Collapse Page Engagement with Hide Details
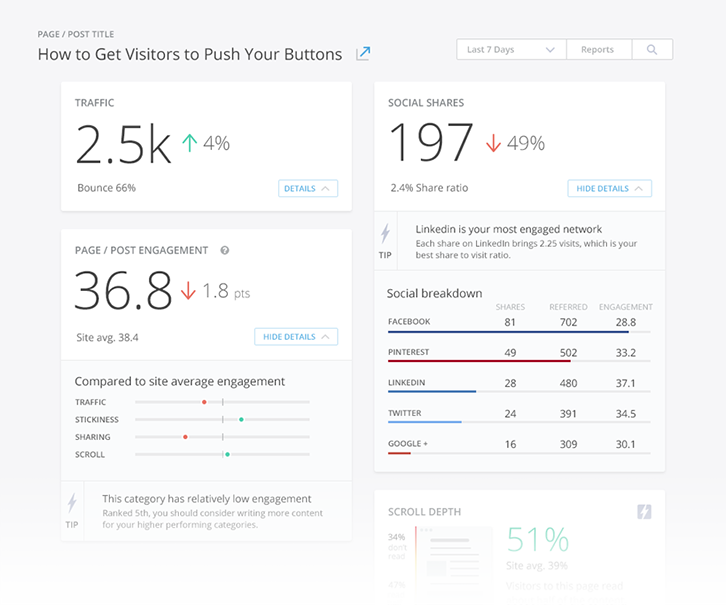 [295, 337]
